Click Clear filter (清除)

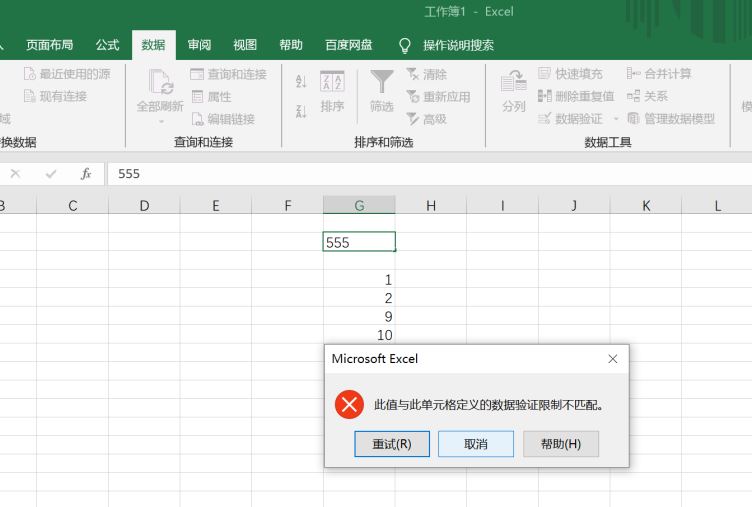click(426, 74)
